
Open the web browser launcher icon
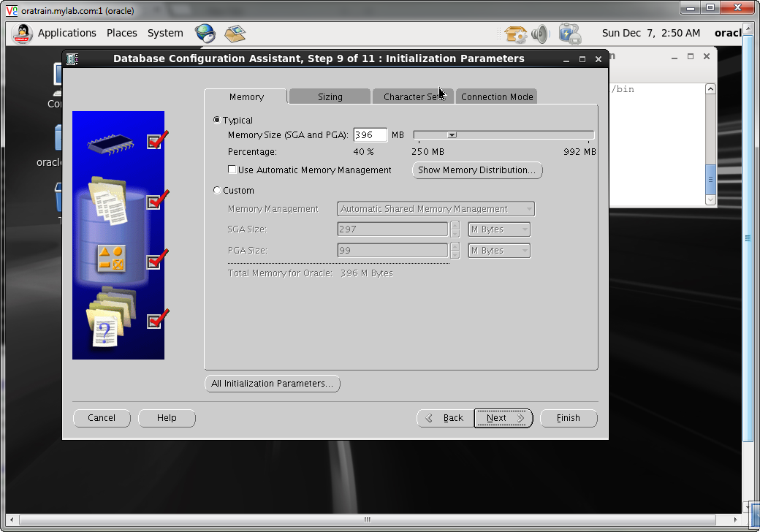[x=205, y=34]
